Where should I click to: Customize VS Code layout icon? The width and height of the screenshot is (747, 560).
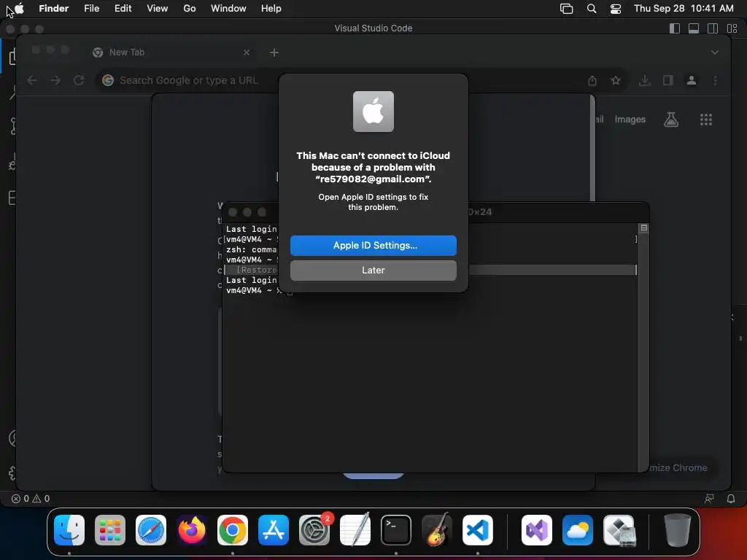pyautogui.click(x=732, y=28)
